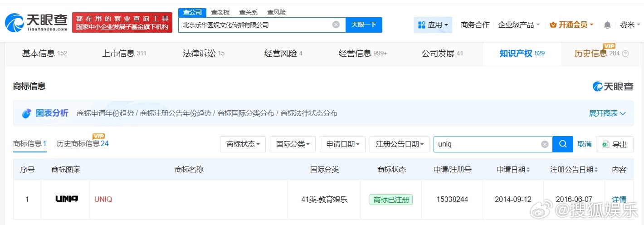Click the magnifier search button for trademarks
This screenshot has width=644, height=225.
(x=563, y=144)
